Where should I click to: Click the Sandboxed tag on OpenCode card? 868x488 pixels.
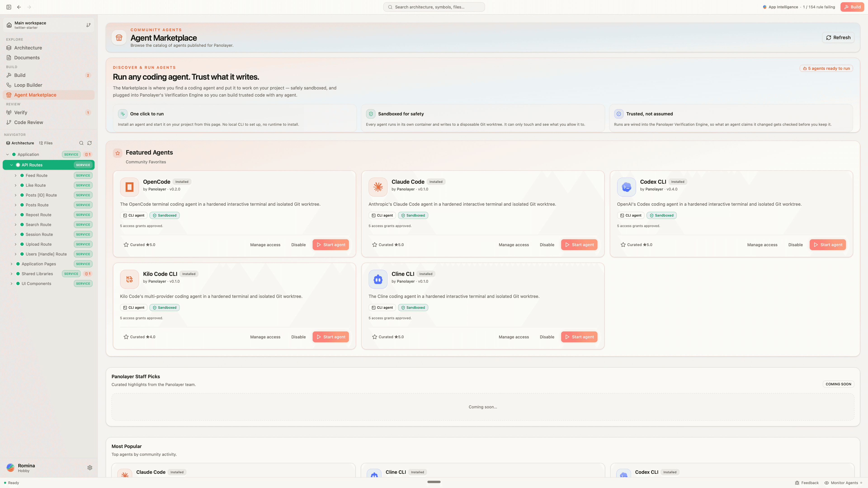[164, 216]
